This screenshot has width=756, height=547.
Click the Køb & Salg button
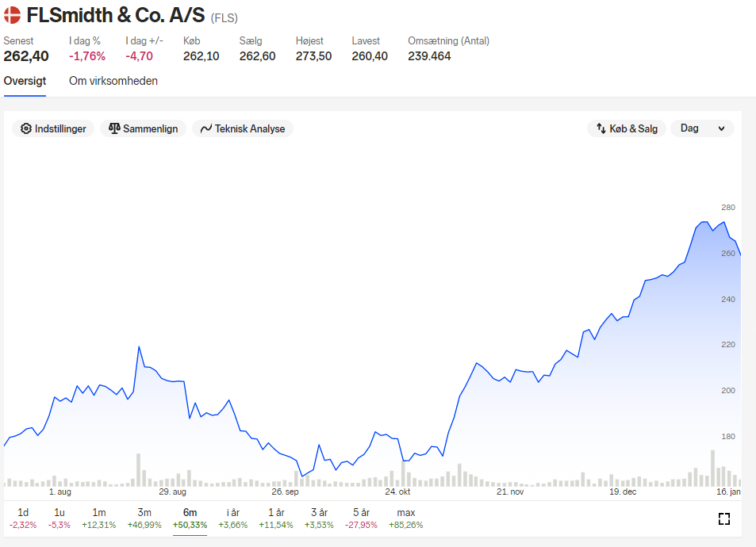point(627,128)
